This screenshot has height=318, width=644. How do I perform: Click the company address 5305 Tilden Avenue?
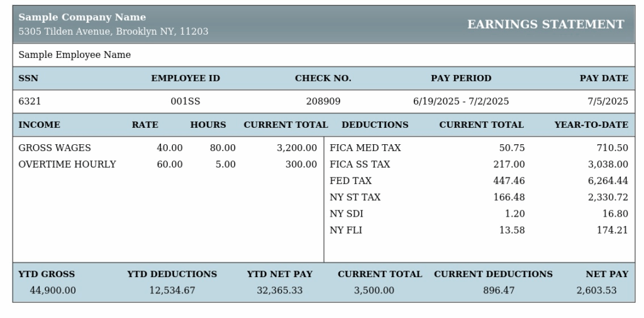pos(113,31)
